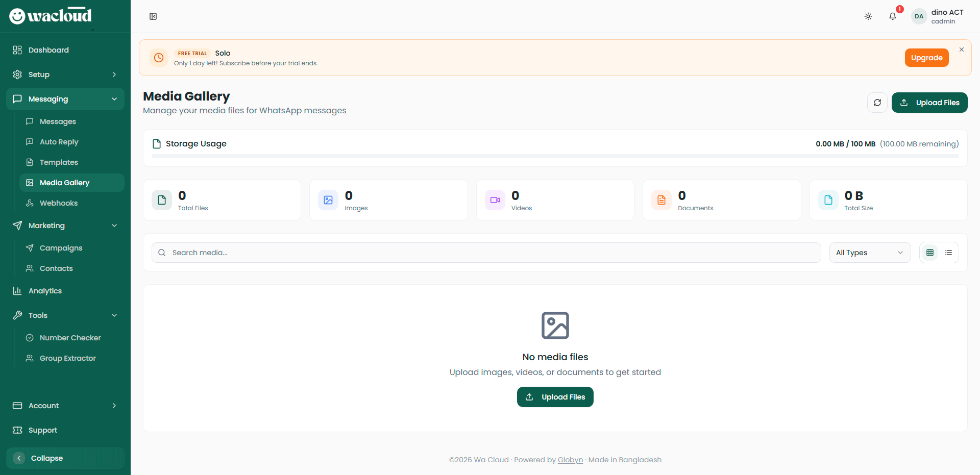Click the sidebar panel toggle icon
This screenshot has height=475, width=980.
pos(153,16)
